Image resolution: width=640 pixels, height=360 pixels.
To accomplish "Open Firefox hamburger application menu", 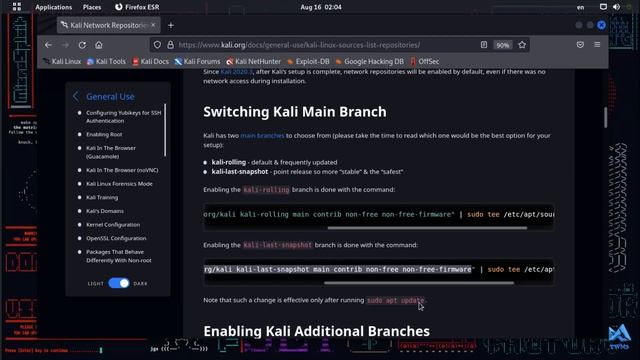I will coord(597,45).
